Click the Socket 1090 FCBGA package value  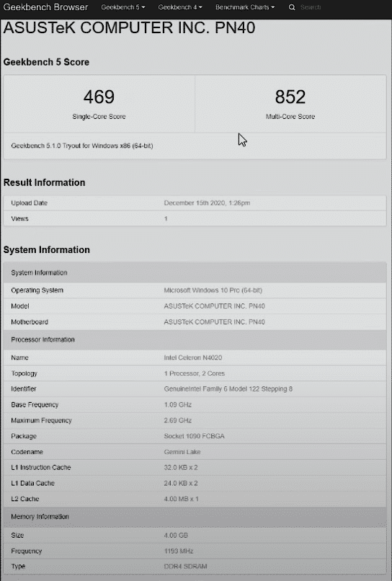pyautogui.click(x=194, y=436)
